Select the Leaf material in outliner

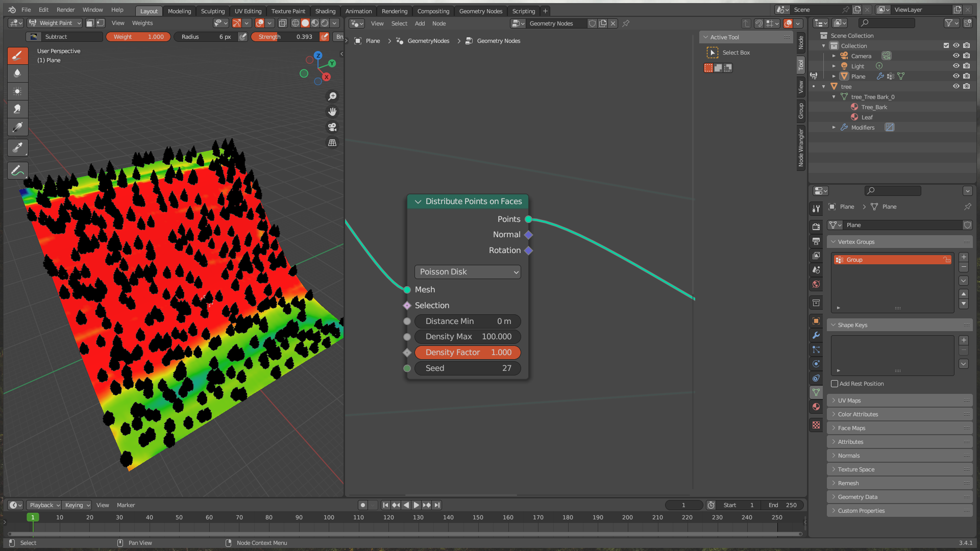point(867,117)
